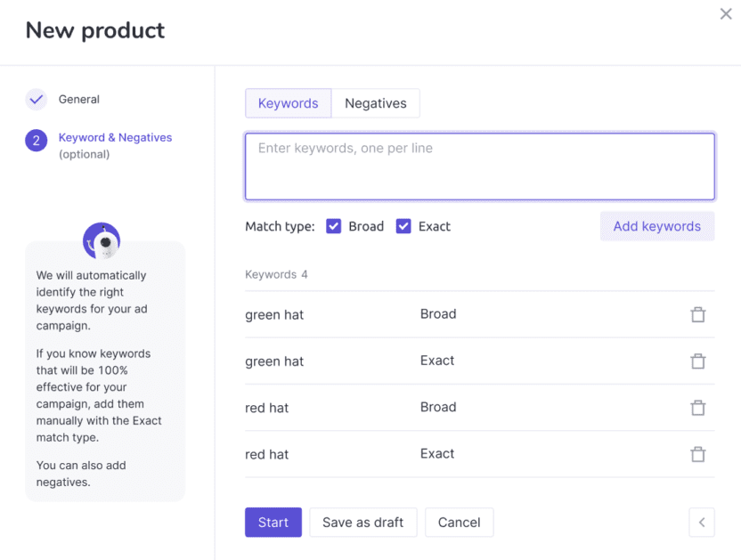
Task: Select the Match type label
Action: pyautogui.click(x=280, y=226)
